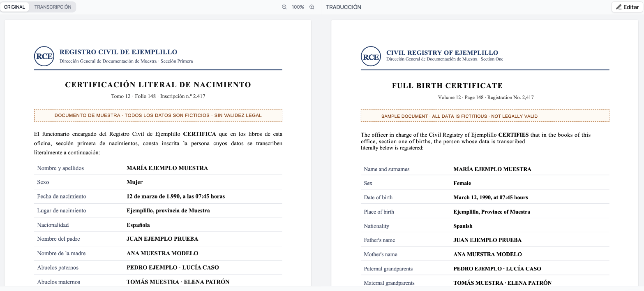The height and width of the screenshot is (291, 644).
Task: Click the 'Nombre de la madre' label
Action: [61, 253]
